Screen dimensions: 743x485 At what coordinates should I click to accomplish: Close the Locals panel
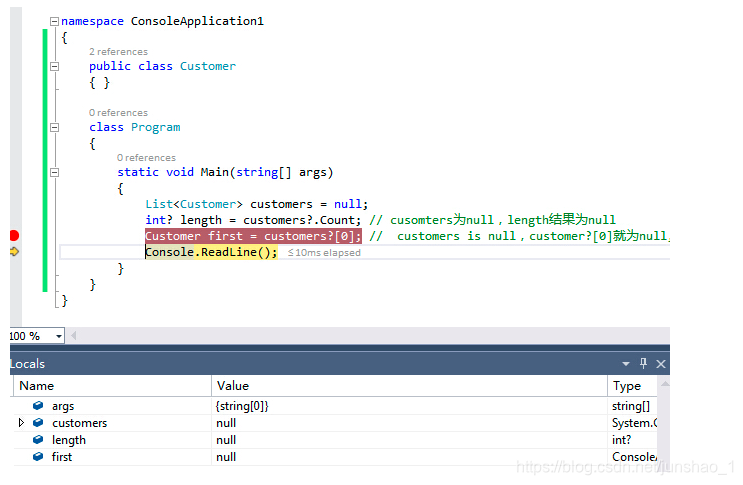click(661, 364)
